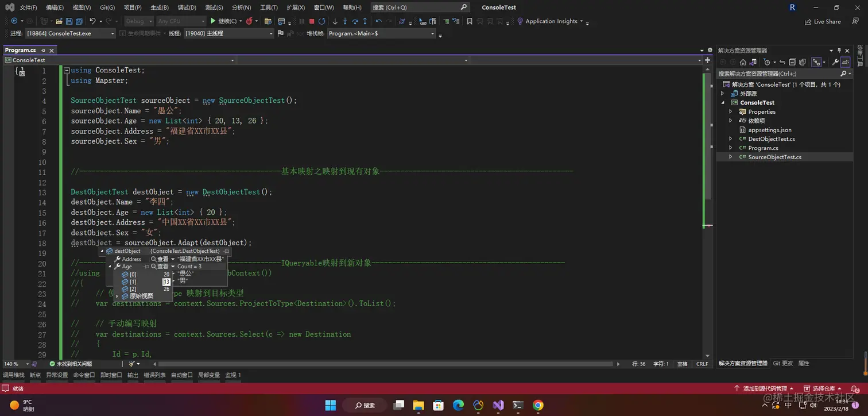Click the 继续(C) continue button text
This screenshot has width=868, height=416.
(228, 21)
